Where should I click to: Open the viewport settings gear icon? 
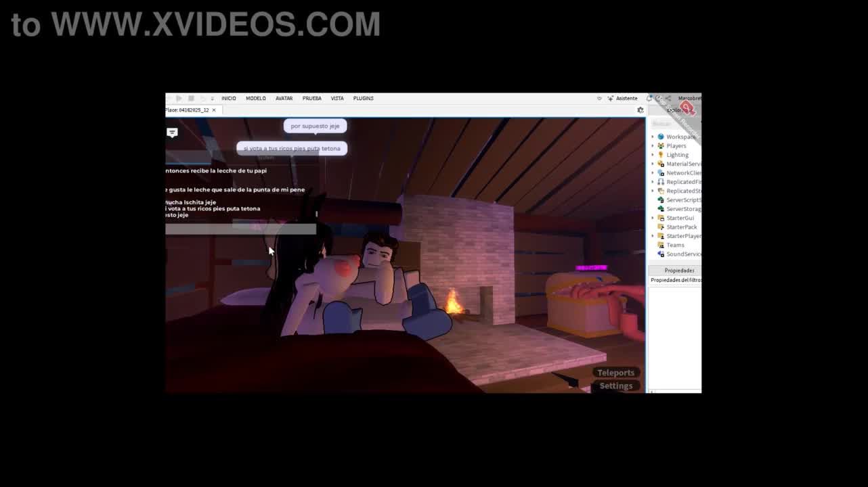[x=640, y=110]
